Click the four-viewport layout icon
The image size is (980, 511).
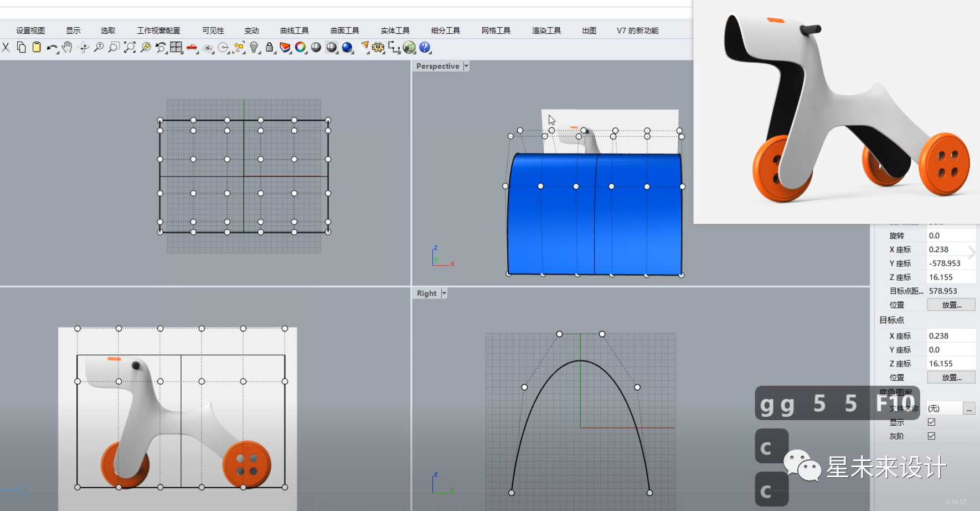tap(177, 48)
